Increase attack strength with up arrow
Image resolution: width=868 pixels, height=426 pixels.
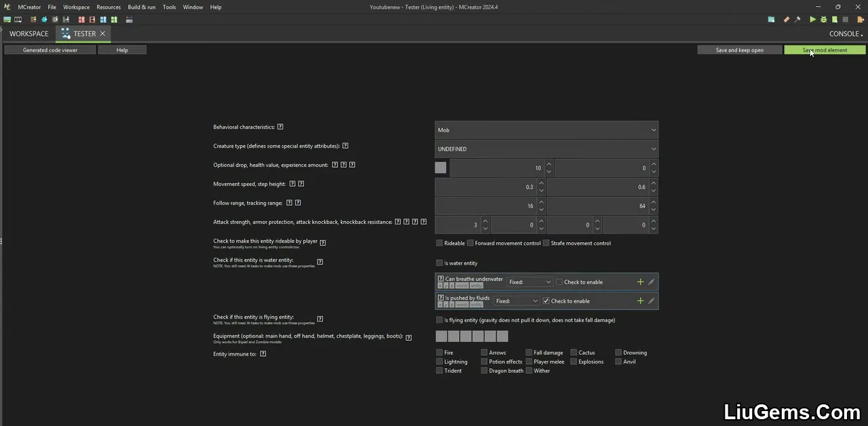pos(485,220)
